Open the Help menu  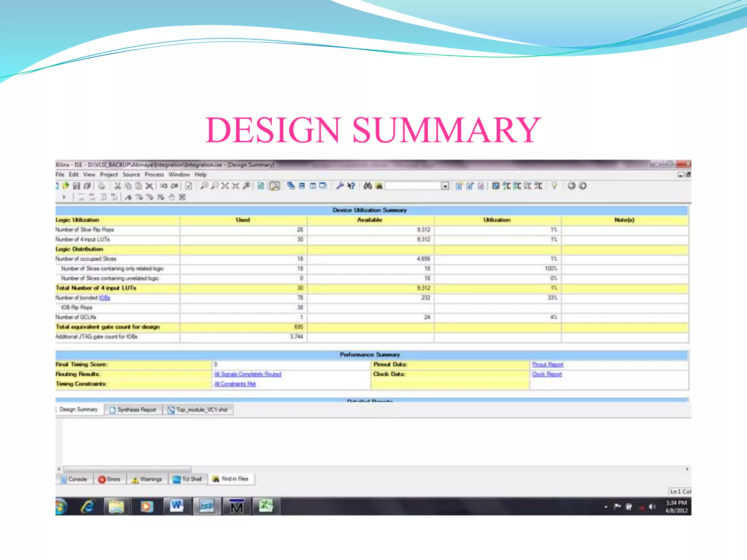pos(201,175)
